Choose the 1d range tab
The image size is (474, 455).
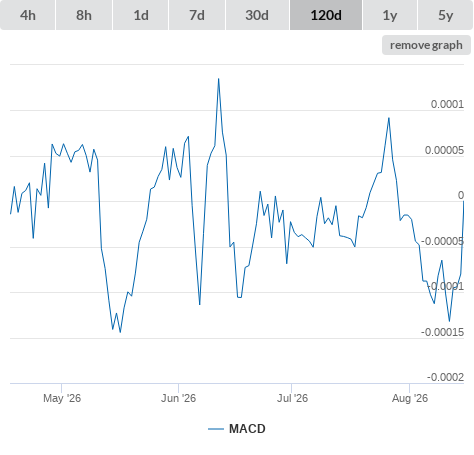click(141, 15)
